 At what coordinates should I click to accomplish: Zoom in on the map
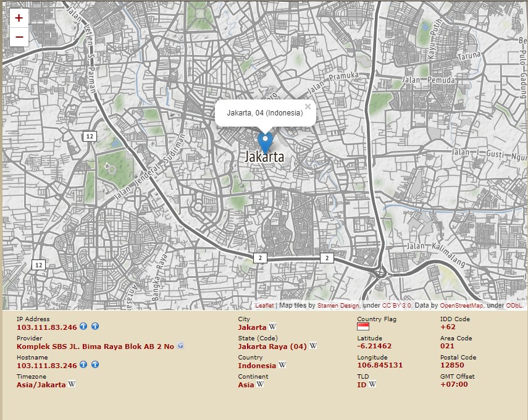point(19,18)
